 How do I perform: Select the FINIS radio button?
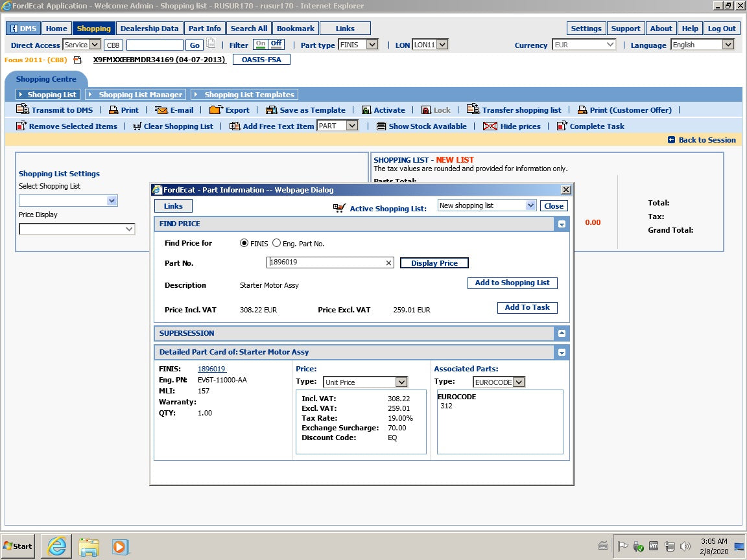244,243
